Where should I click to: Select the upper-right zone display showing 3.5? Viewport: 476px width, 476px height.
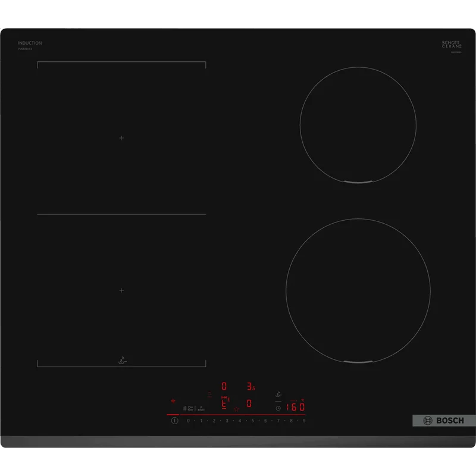pos(250,386)
